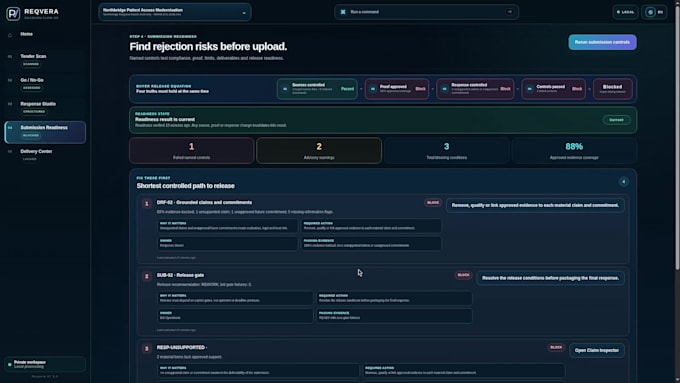Select Submission Readiness in the sidebar
Image resolution: width=680 pixels, height=383 pixels.
[45, 132]
